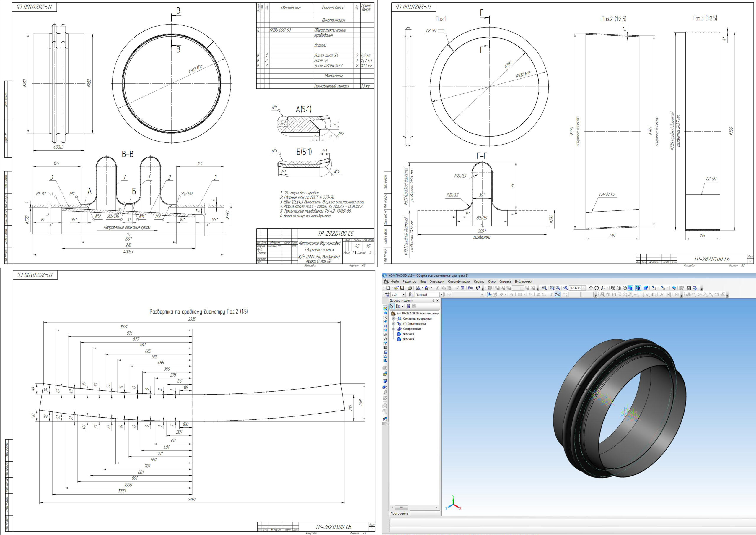Click the Rotate view icon

point(597,288)
